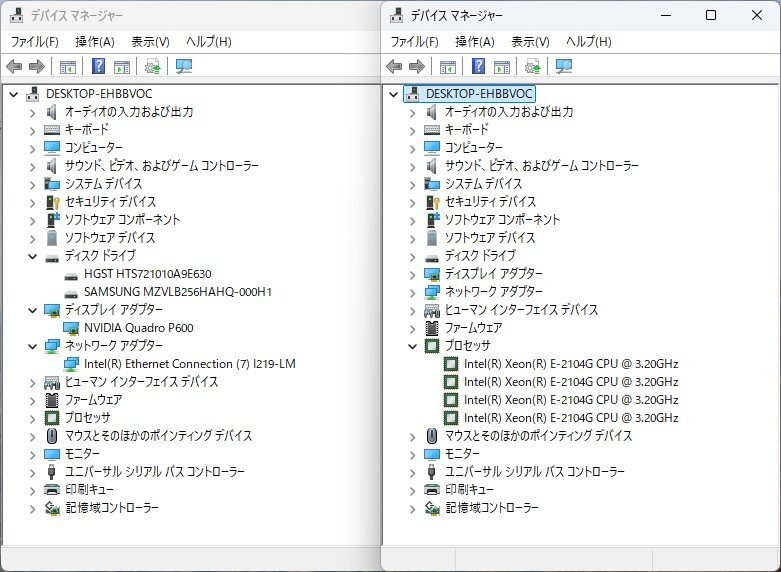Expand システム デバイス in left window
The height and width of the screenshot is (572, 781).
(x=33, y=185)
